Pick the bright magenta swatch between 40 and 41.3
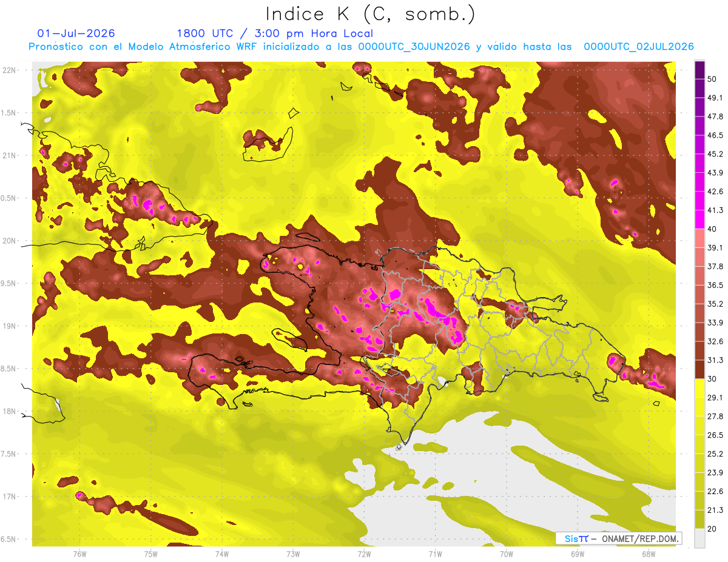This screenshot has height=562, width=728. 699,220
